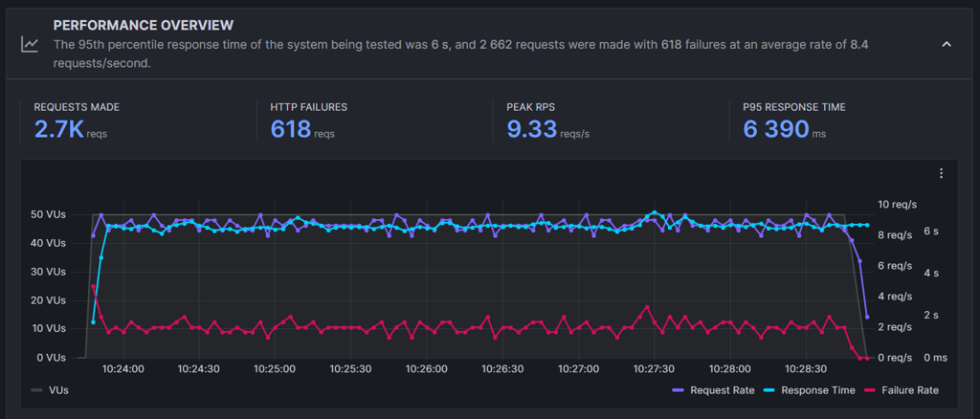The width and height of the screenshot is (980, 419).
Task: Click the Performance Overview chart icon
Action: pos(30,44)
